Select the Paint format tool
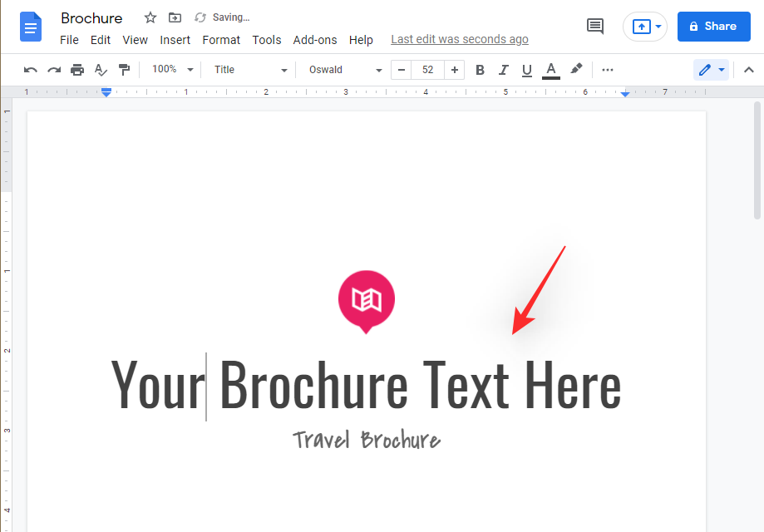 (x=124, y=70)
